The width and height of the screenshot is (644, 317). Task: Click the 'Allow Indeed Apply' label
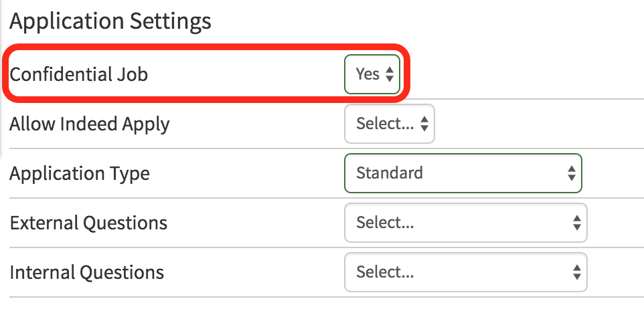click(x=89, y=124)
